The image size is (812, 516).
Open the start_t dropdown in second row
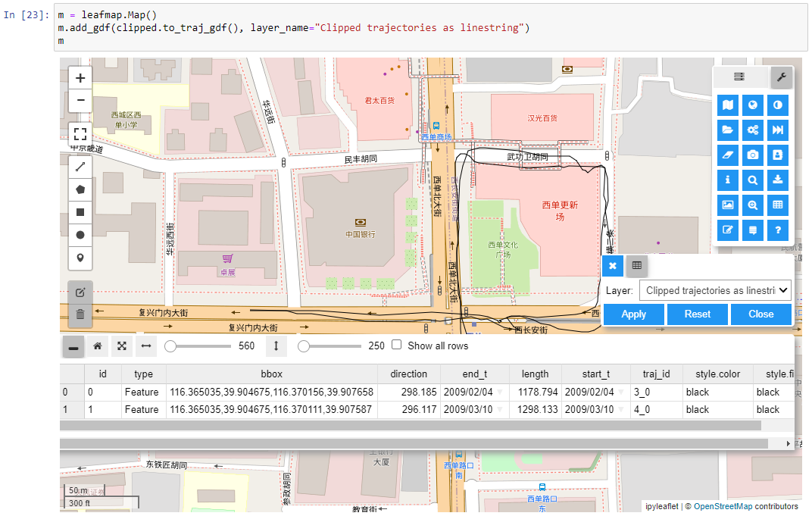coord(620,410)
